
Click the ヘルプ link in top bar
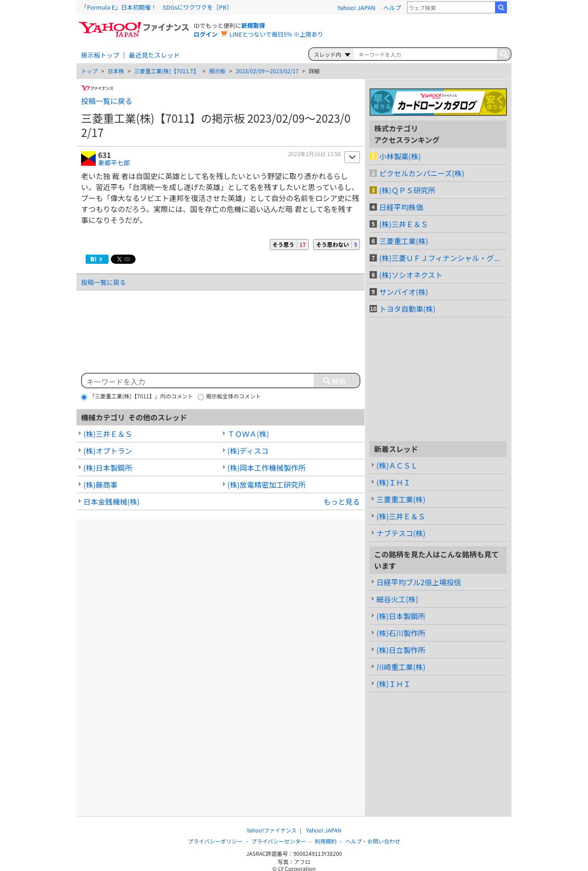392,8
